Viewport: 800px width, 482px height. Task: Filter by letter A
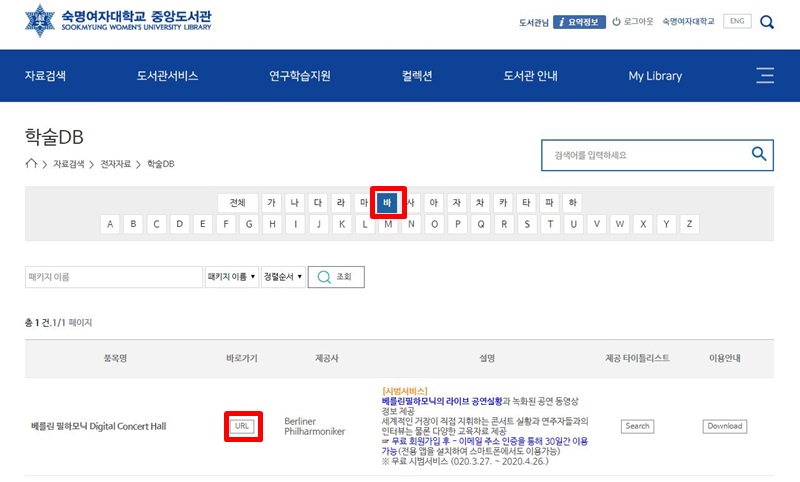(x=110, y=224)
